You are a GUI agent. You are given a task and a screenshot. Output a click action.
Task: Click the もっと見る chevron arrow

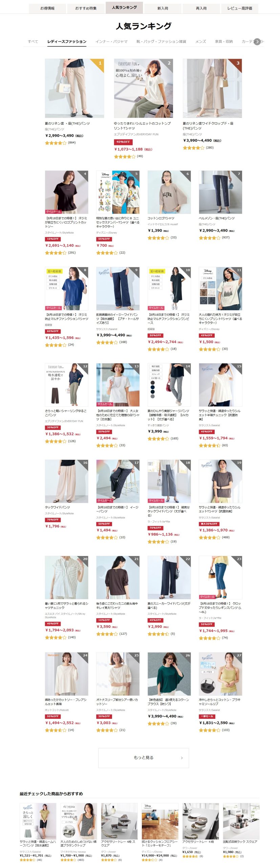pyautogui.click(x=182, y=758)
